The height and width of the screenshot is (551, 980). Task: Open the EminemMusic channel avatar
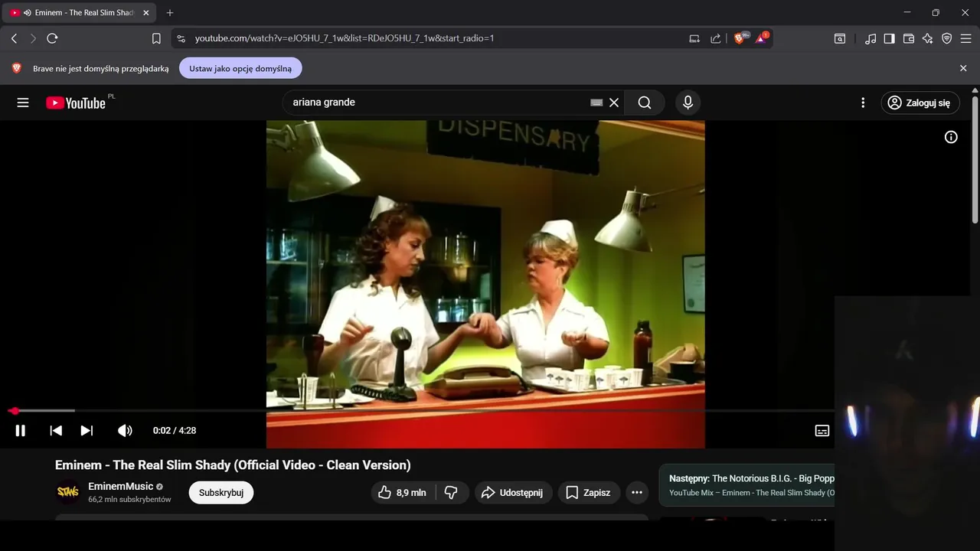[x=68, y=492]
